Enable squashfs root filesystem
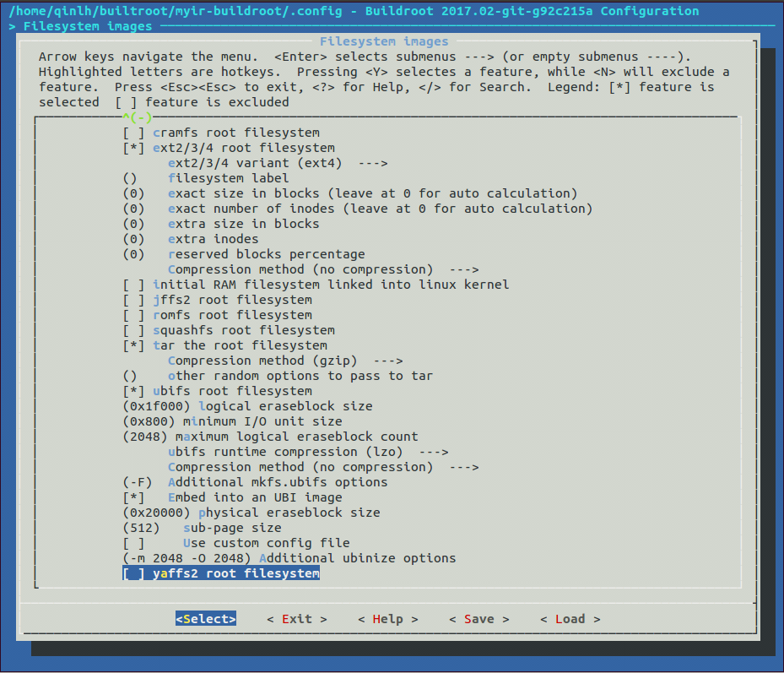The height and width of the screenshot is (673, 784). (x=133, y=330)
